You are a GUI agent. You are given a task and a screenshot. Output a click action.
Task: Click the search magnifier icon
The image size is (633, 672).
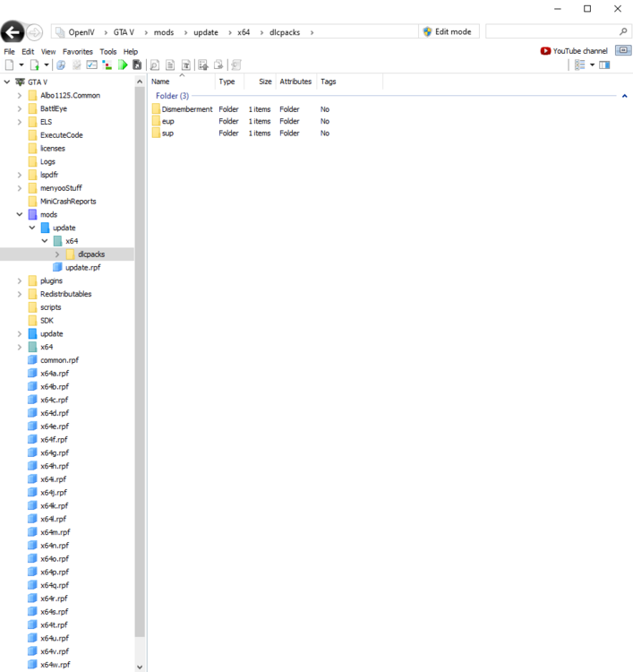click(623, 31)
